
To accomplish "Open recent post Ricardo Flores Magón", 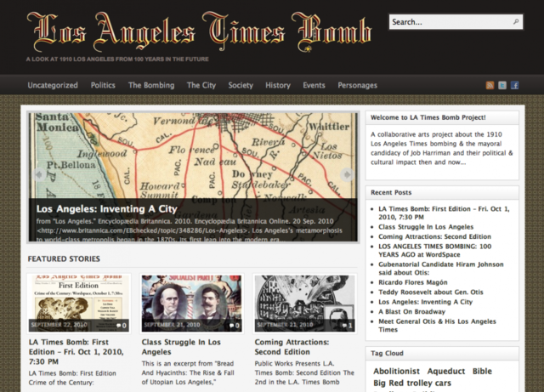I will 413,282.
